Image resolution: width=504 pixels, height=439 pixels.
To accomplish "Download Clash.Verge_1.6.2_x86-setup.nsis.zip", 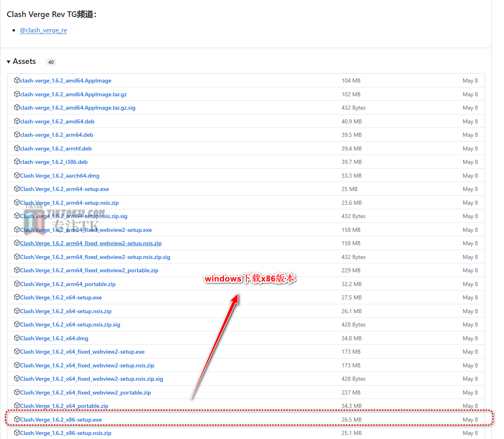I will click(66, 433).
